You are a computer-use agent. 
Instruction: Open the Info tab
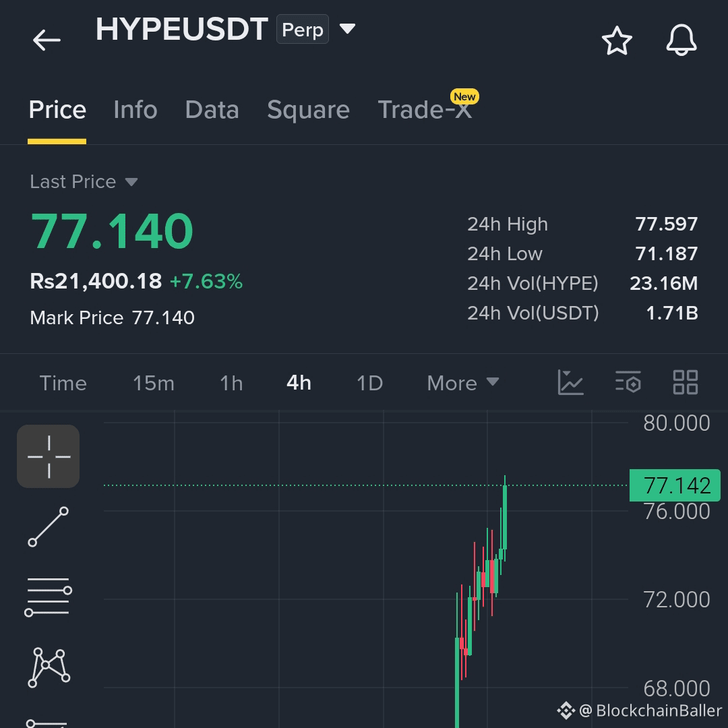click(x=135, y=110)
